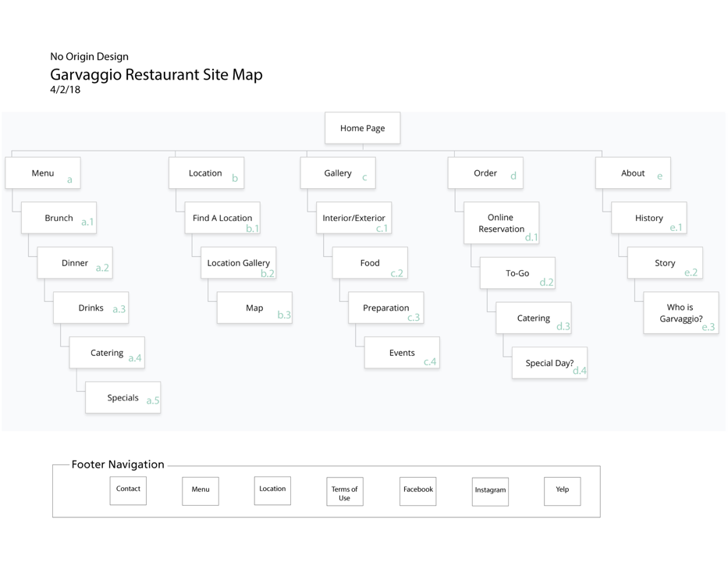
Task: Select the Dinner node a.2
Action: coord(75,263)
